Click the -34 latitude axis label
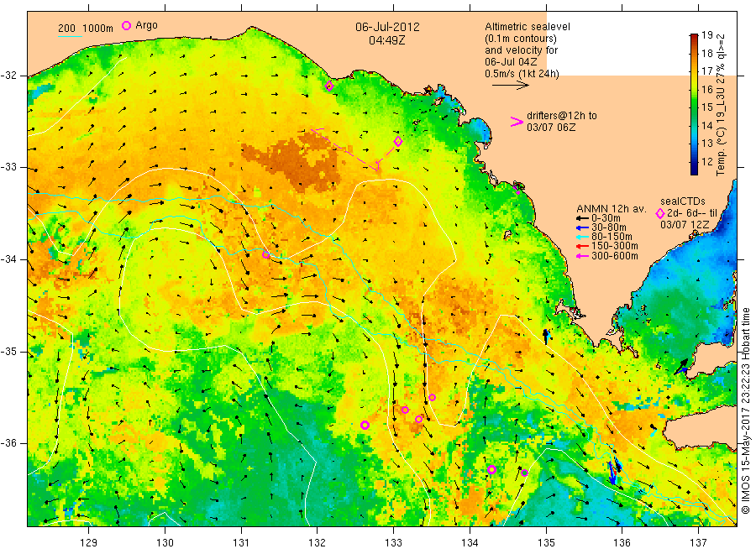 point(8,259)
